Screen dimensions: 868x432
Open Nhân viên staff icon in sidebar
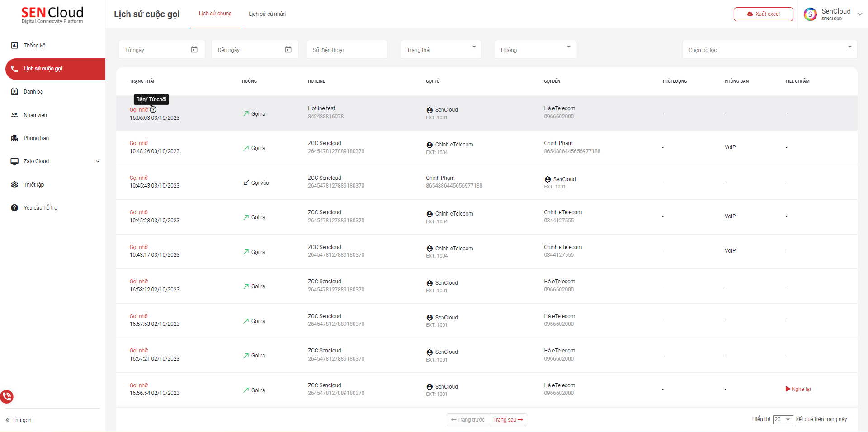[14, 115]
